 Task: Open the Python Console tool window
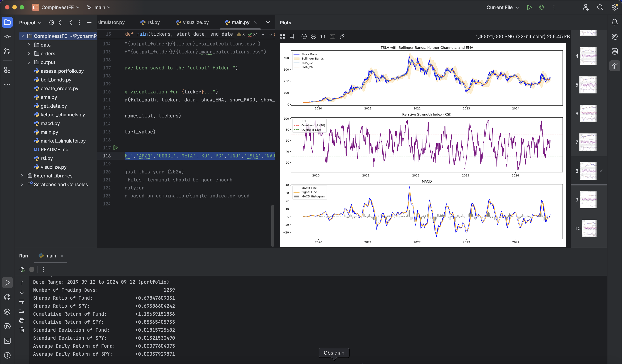pyautogui.click(x=7, y=297)
